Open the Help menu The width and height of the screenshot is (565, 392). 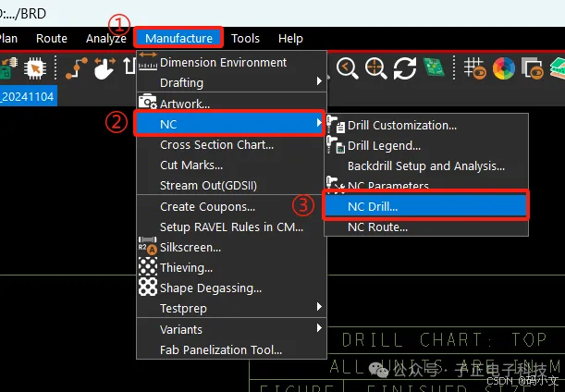tap(290, 38)
